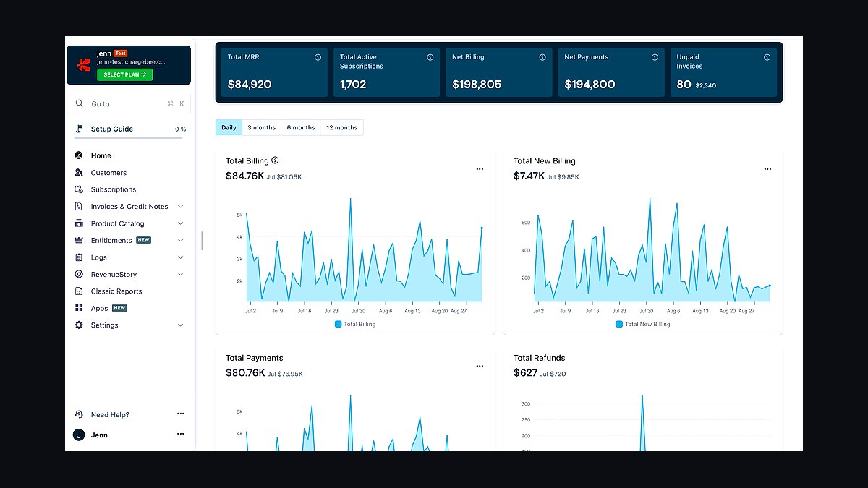Open Total Billing chart options menu
Viewport: 868px width, 488px height.
(480, 169)
